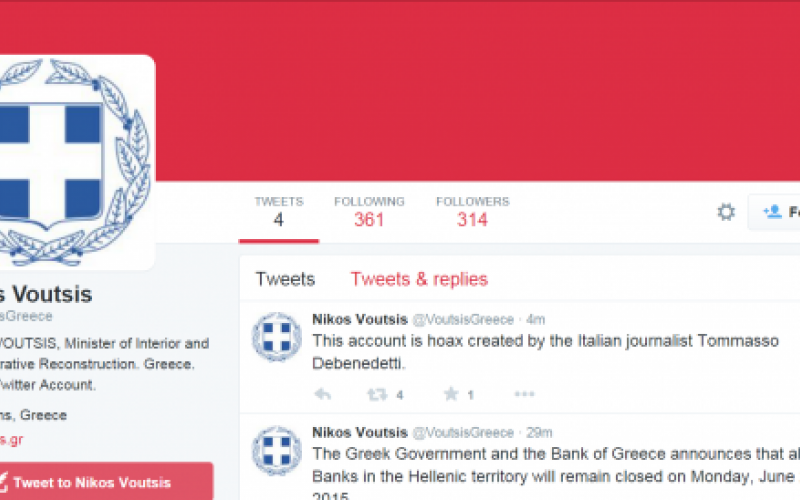This screenshot has height=500, width=800.
Task: Click avatar of the bank closure tweet
Action: coord(277,451)
